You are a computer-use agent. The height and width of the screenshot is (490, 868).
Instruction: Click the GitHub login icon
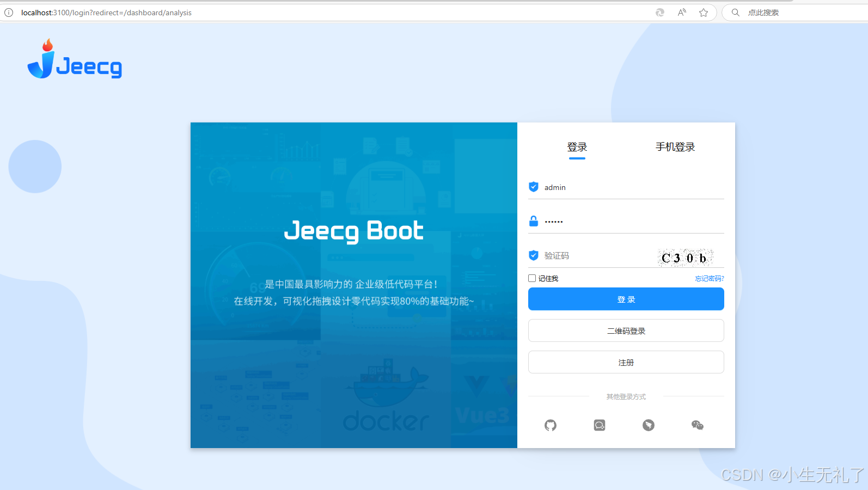tap(551, 425)
